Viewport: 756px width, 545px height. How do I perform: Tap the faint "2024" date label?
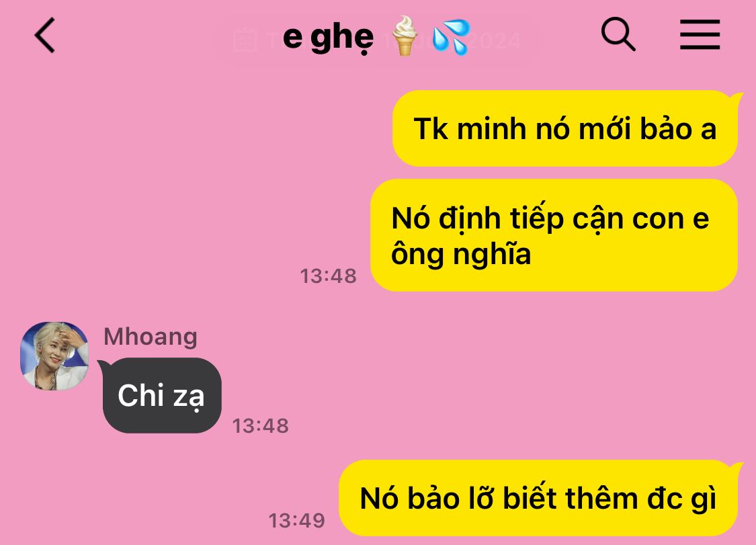tap(497, 40)
